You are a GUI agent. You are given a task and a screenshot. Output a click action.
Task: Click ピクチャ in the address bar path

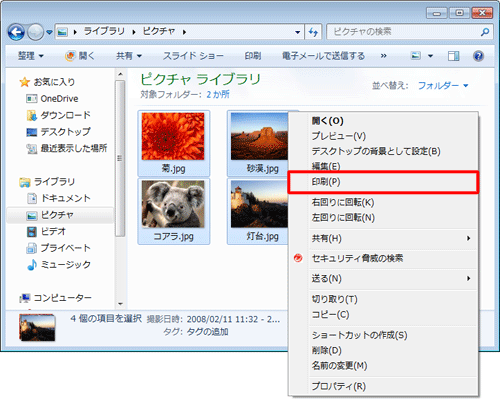[x=159, y=31]
